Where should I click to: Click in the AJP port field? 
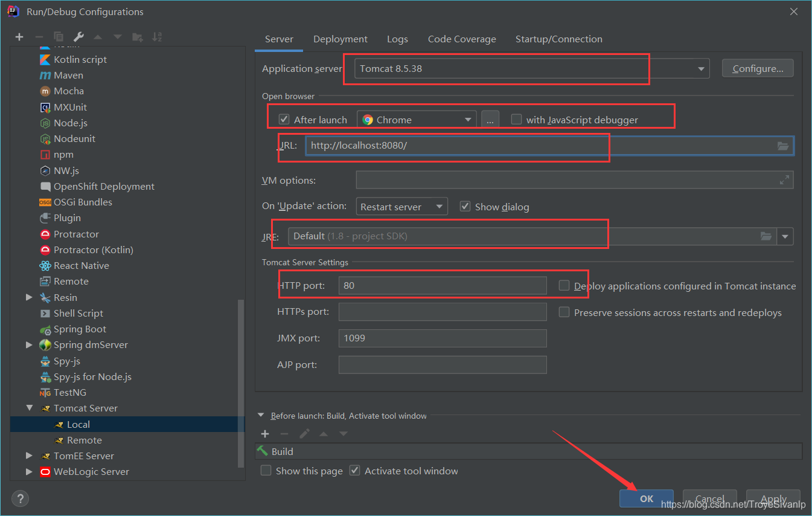click(x=443, y=365)
